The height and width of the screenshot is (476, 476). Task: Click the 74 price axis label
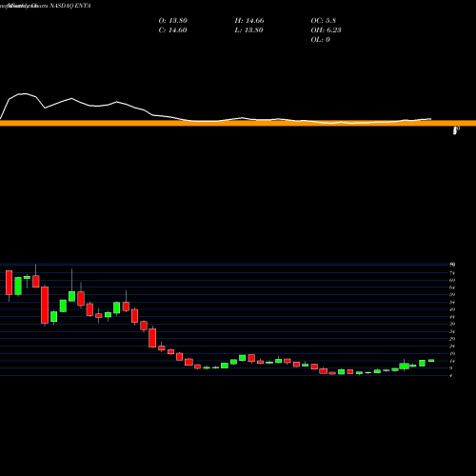click(x=452, y=273)
